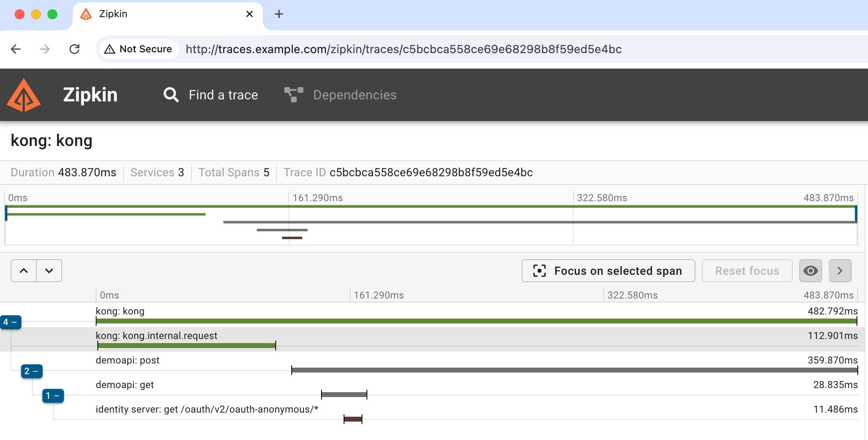Toggle the eye visibility button
Screen dimensions: 868x440
click(810, 271)
